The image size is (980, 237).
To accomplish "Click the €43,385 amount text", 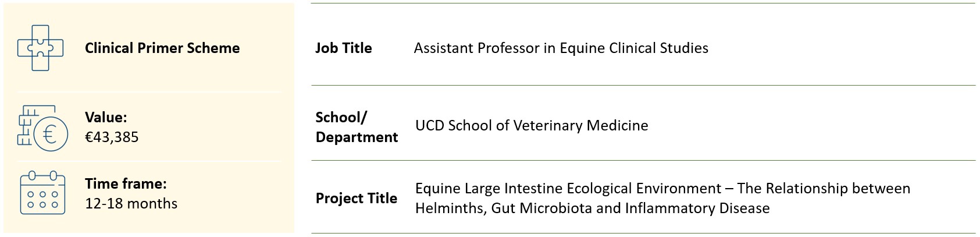I will 112,137.
